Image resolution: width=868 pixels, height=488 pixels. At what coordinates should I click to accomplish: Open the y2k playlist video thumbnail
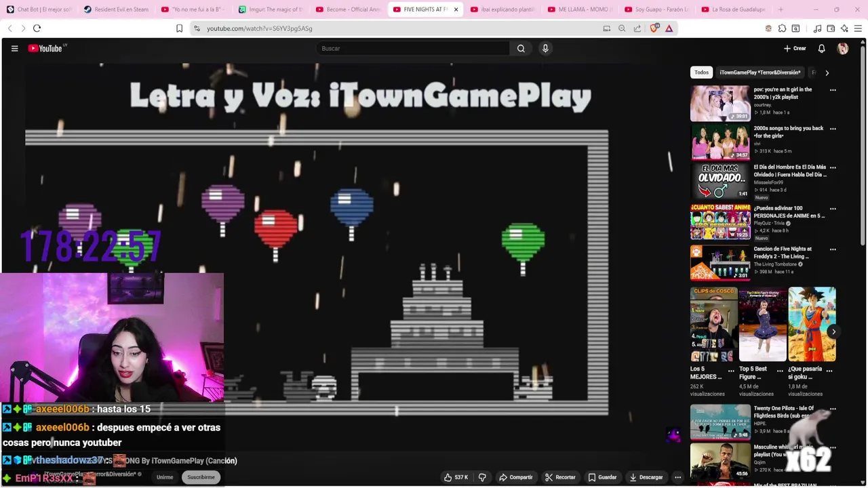pos(720,104)
